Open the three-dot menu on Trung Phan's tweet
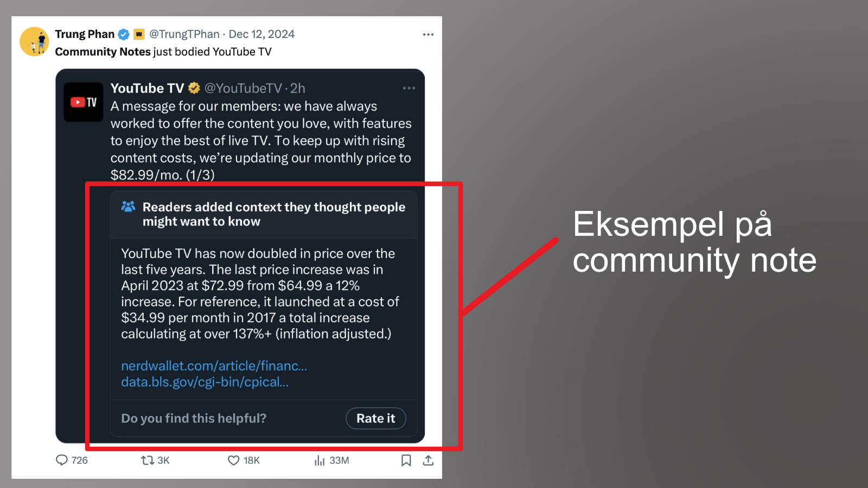This screenshot has height=488, width=868. point(428,34)
